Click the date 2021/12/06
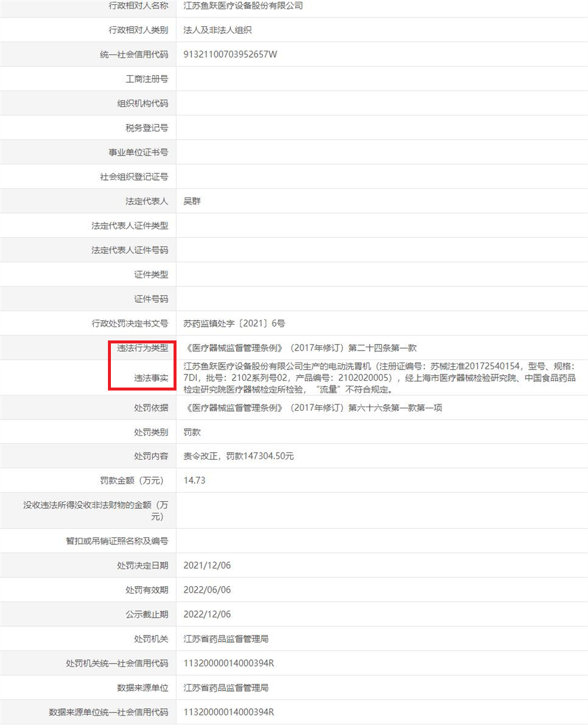Image resolution: width=588 pixels, height=725 pixels. pyautogui.click(x=207, y=565)
